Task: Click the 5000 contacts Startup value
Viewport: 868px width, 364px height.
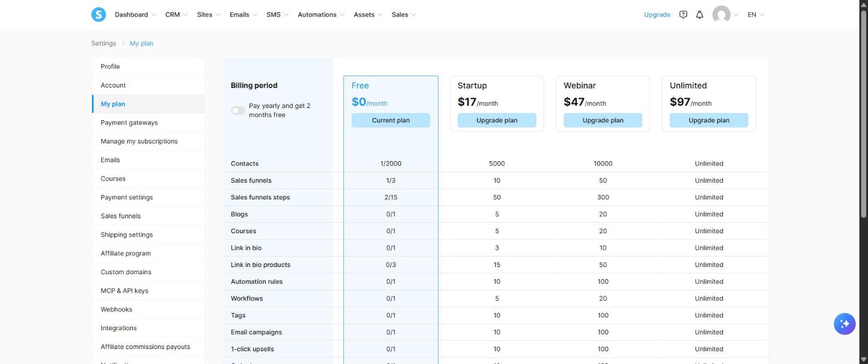Action: coord(497,163)
